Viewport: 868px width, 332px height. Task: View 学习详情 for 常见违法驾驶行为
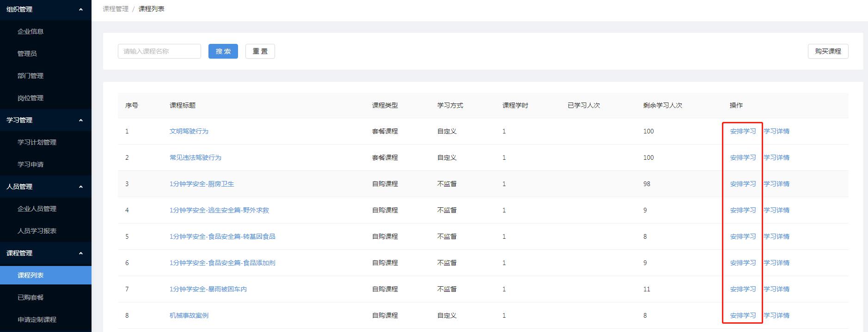coord(776,157)
